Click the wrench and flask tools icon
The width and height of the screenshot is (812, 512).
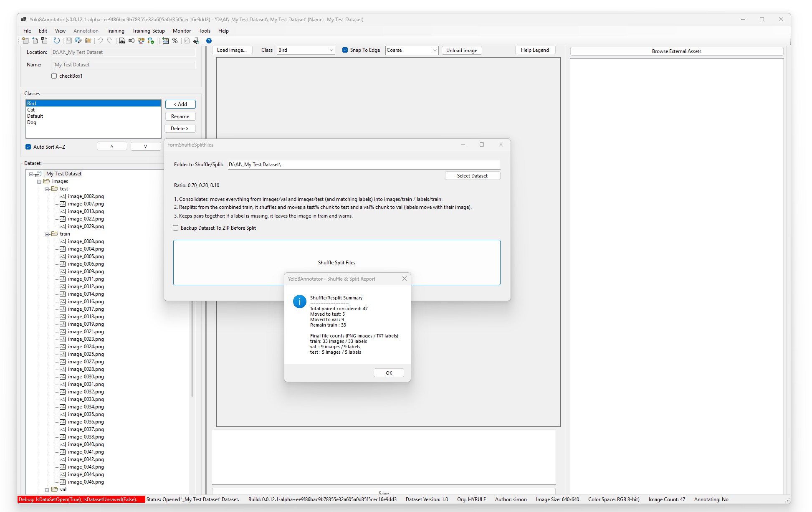(196, 41)
